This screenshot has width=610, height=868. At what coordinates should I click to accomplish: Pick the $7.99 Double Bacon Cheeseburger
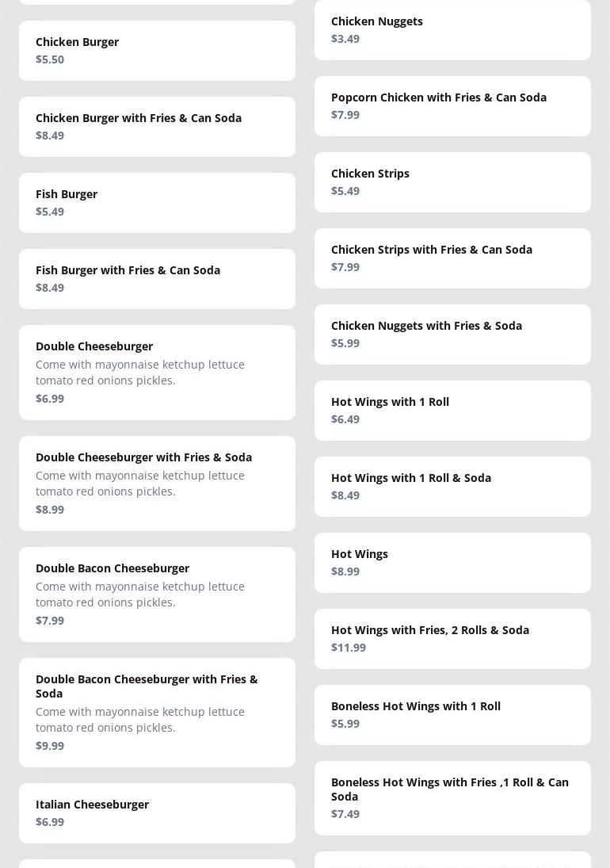(157, 594)
